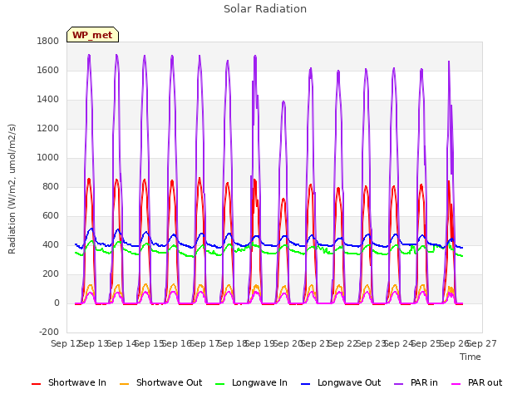
Task: Click the Radiation y-axis title
Action: (x=12, y=189)
